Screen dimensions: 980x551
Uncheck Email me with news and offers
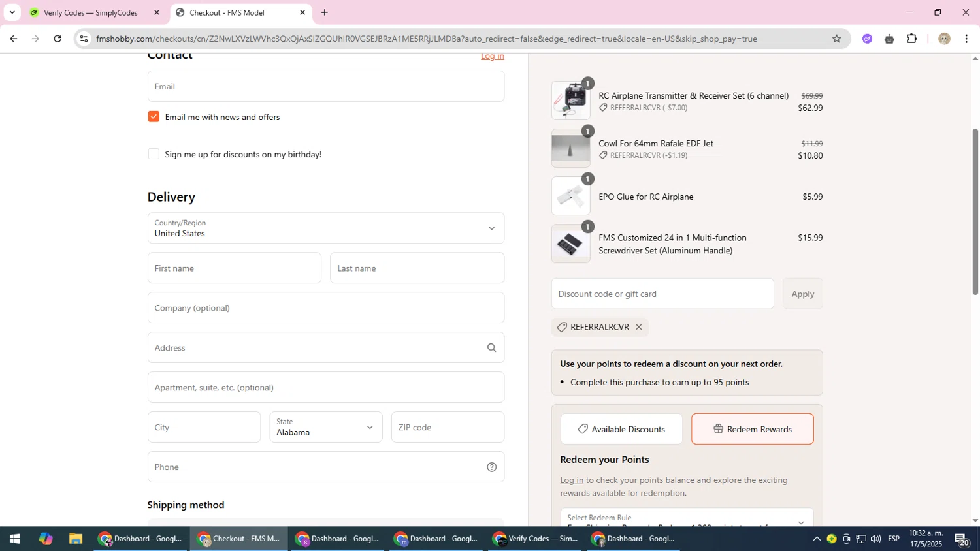[154, 117]
